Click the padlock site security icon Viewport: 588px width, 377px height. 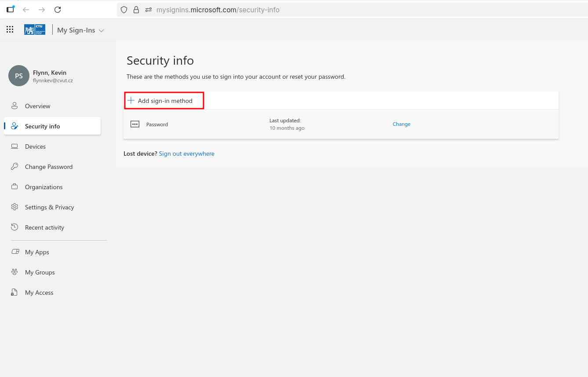[136, 10]
